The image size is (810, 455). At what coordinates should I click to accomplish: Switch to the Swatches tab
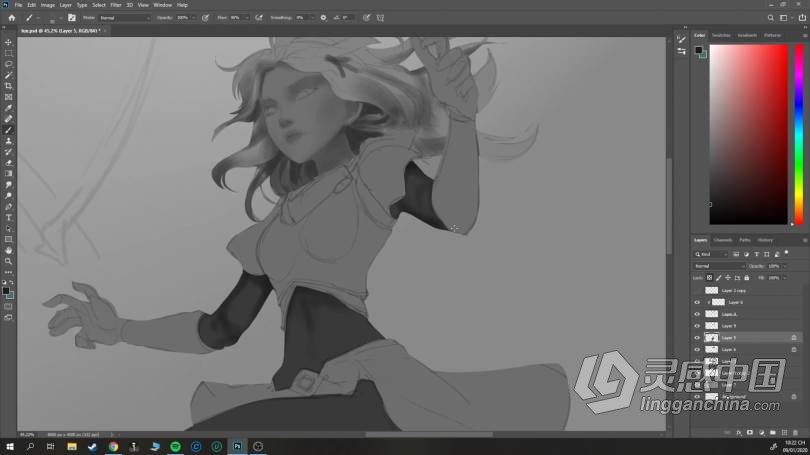(x=721, y=35)
